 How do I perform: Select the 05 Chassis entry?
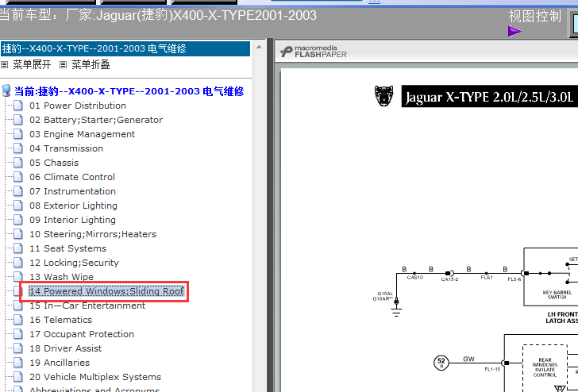pyautogui.click(x=54, y=163)
